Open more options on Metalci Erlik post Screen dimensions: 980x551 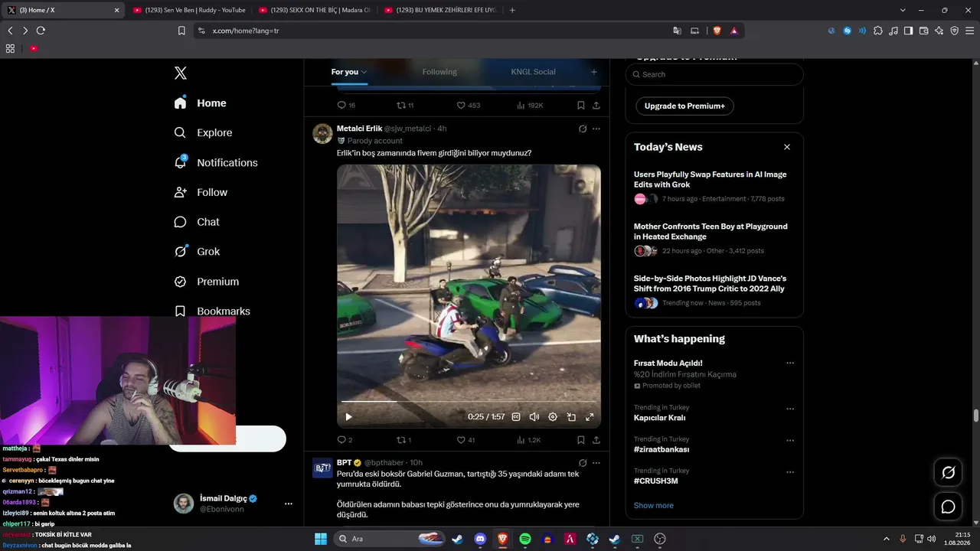[596, 129]
